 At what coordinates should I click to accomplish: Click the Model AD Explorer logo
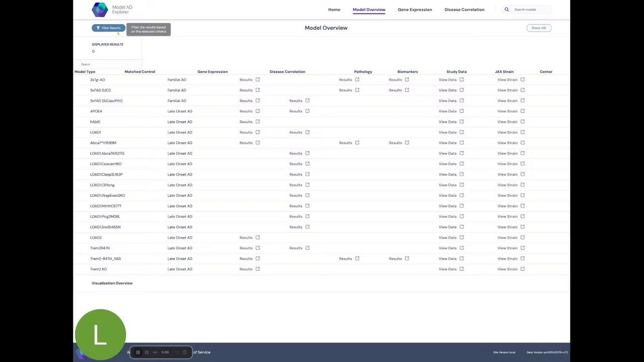(112, 10)
